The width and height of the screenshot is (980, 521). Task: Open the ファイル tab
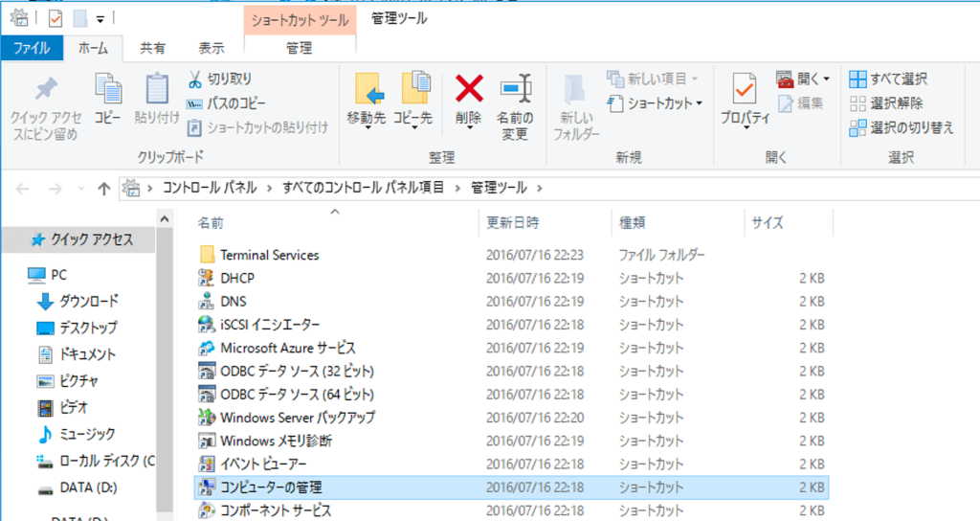(32, 48)
